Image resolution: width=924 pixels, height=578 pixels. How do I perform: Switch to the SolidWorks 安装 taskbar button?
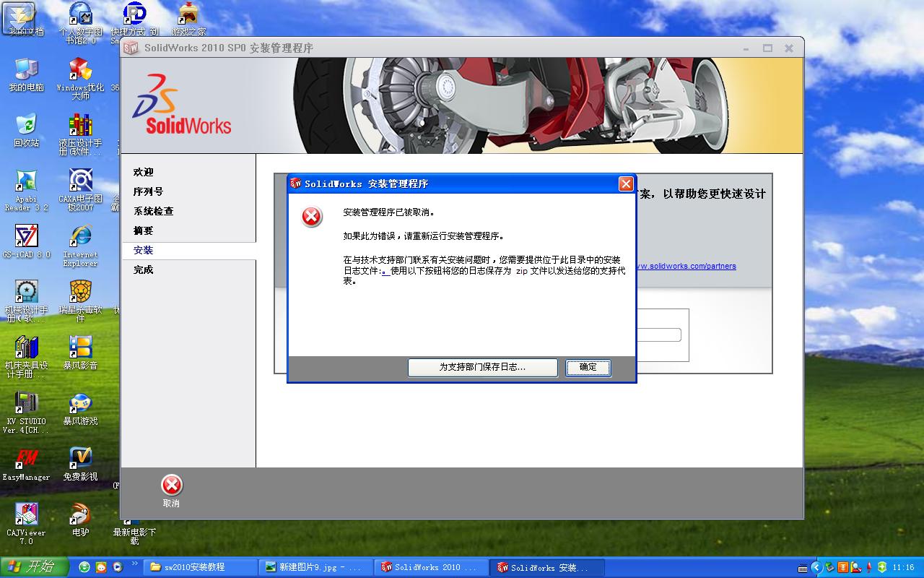click(547, 567)
